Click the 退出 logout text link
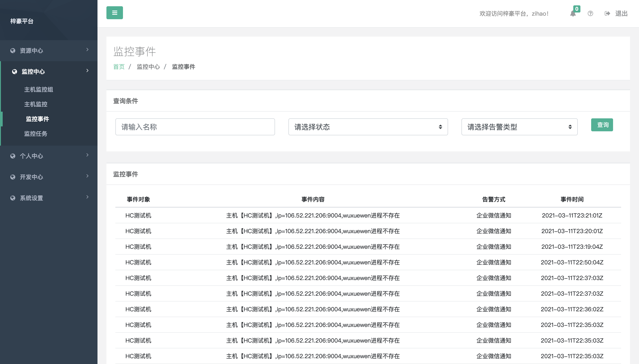The image size is (639, 364). [x=621, y=13]
